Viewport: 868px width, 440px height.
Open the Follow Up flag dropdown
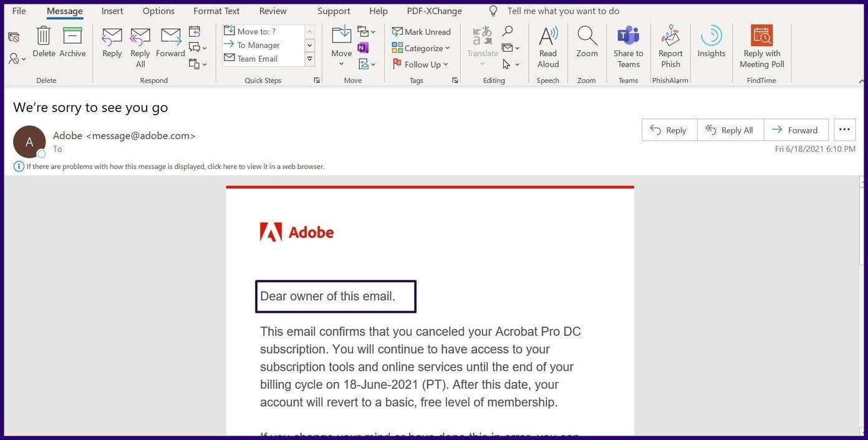pyautogui.click(x=421, y=64)
